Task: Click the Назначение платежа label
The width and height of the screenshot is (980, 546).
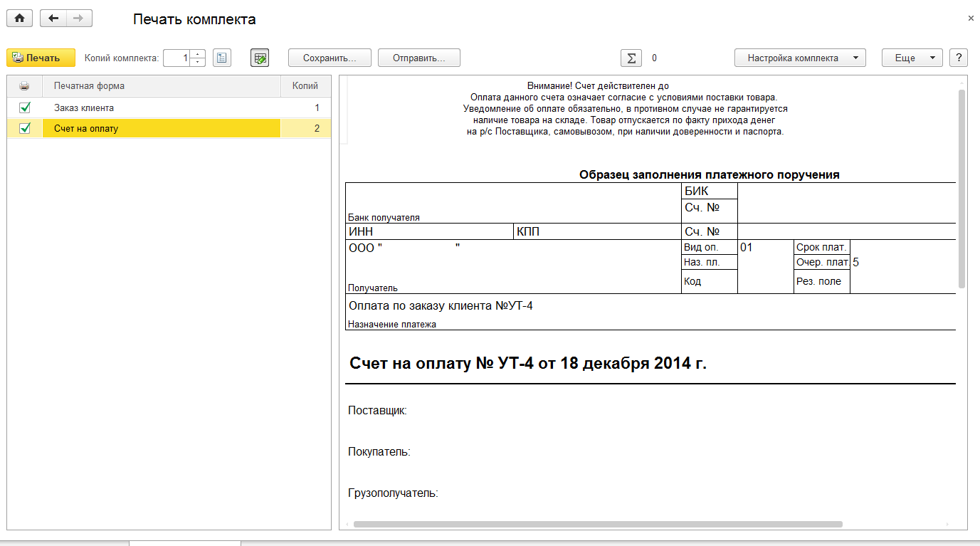Action: (x=392, y=324)
